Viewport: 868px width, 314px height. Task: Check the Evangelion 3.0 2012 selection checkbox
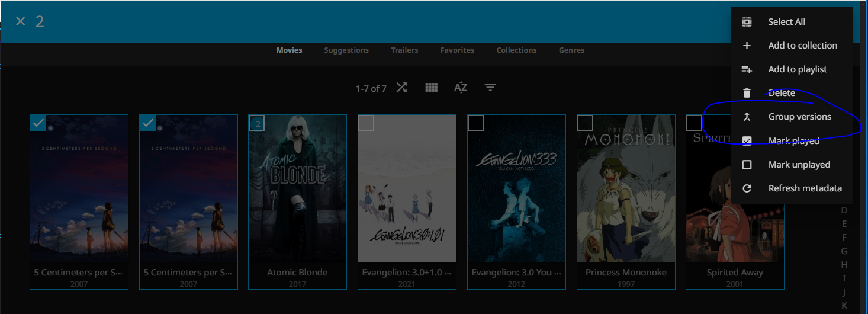[x=475, y=123]
